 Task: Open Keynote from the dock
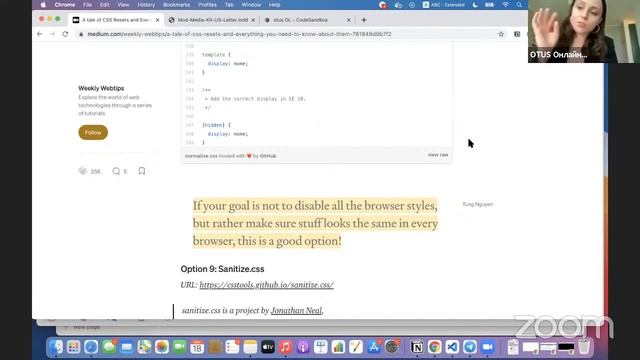pos(321,347)
